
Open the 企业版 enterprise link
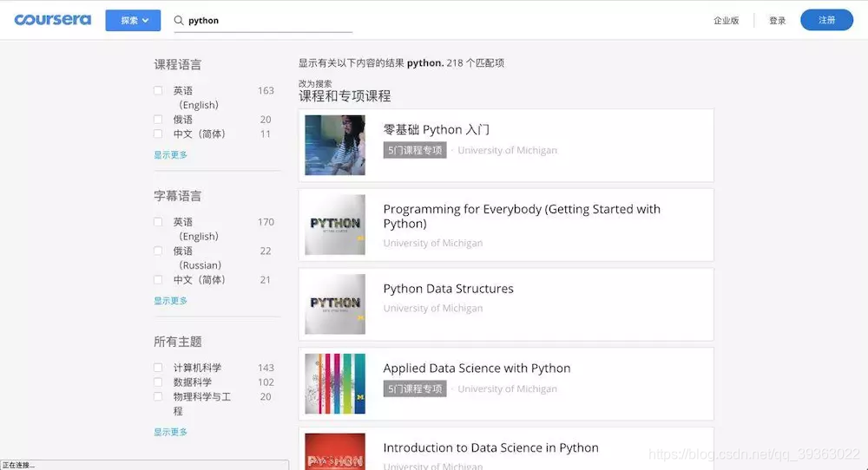[726, 21]
